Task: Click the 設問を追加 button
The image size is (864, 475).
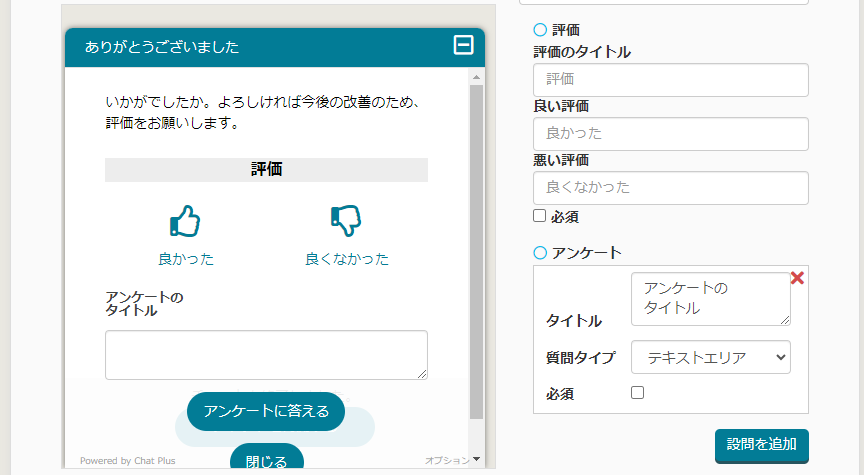Action: pos(761,445)
